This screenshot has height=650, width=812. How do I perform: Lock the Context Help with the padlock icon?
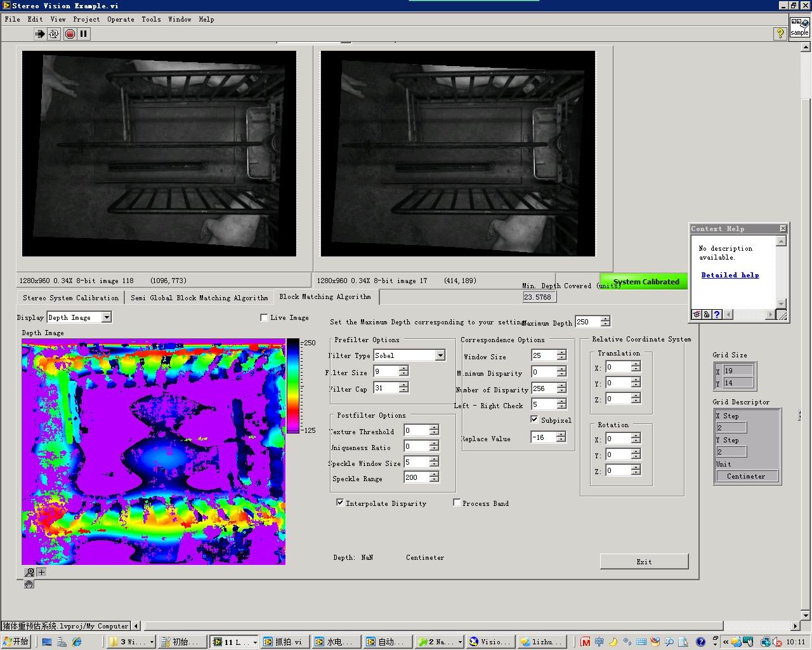(x=706, y=314)
